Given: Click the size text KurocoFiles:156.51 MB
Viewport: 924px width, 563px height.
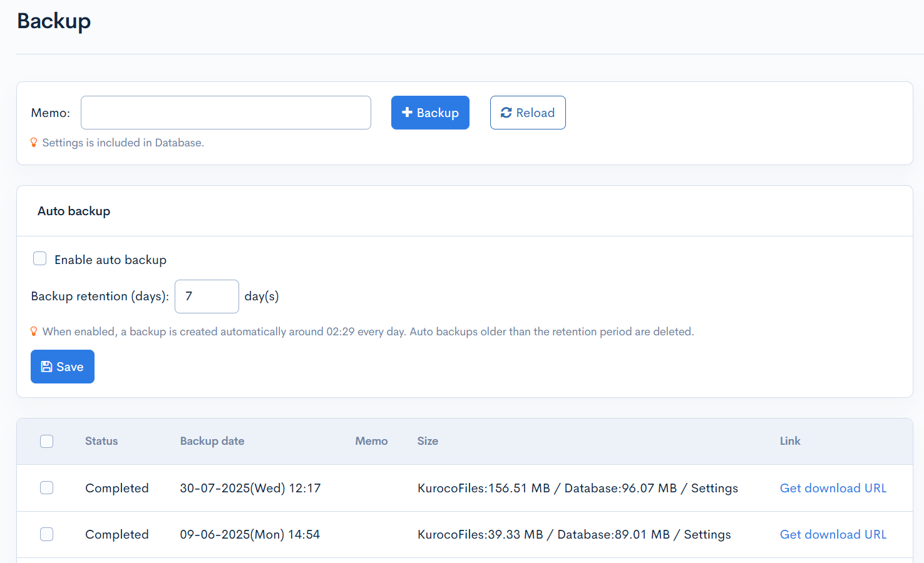Looking at the screenshot, I should [x=484, y=488].
